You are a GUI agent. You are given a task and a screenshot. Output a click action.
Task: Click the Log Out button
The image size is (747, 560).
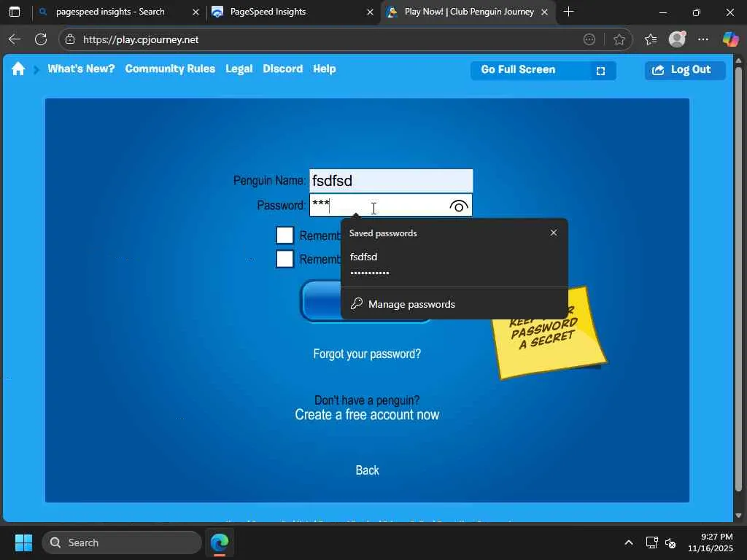pos(685,70)
